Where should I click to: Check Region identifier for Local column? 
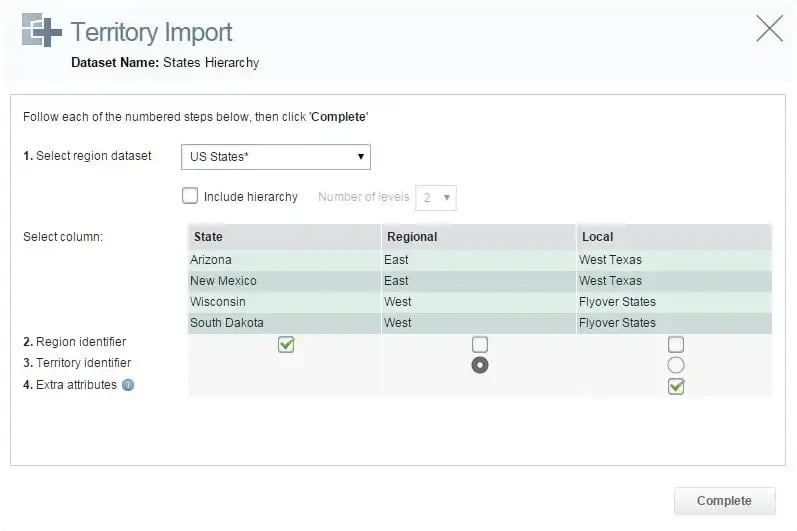tap(676, 344)
